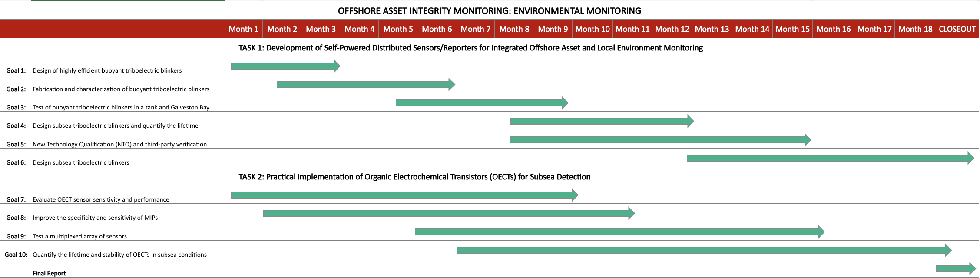
Task: Click the Goal 10 timeline arrow bar
Action: 704,250
